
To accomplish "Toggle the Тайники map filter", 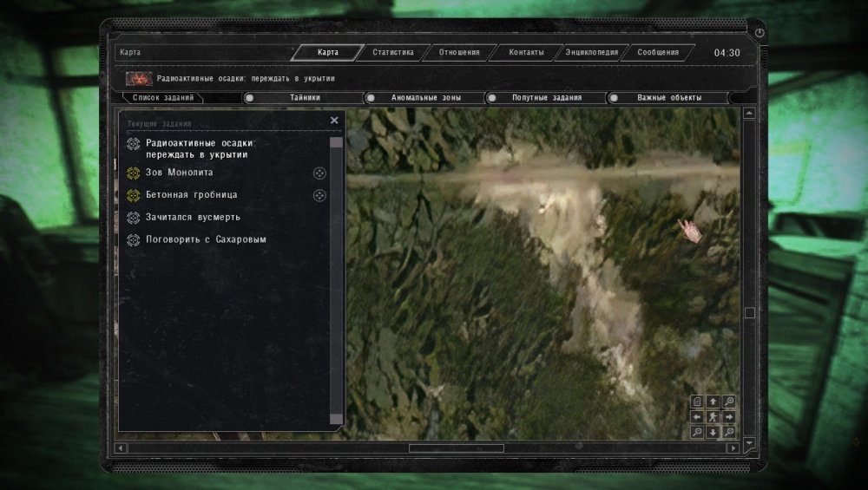I will (x=304, y=98).
